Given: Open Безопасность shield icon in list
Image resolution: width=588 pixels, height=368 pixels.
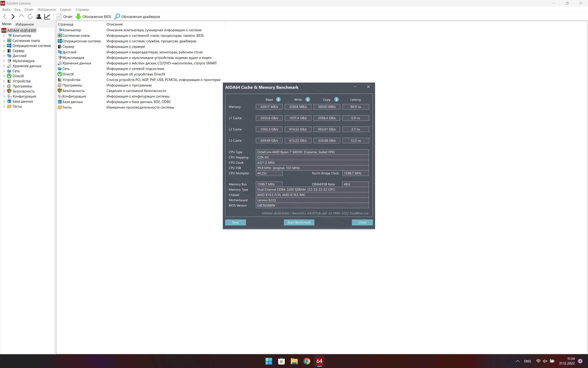Looking at the screenshot, I should (60, 91).
